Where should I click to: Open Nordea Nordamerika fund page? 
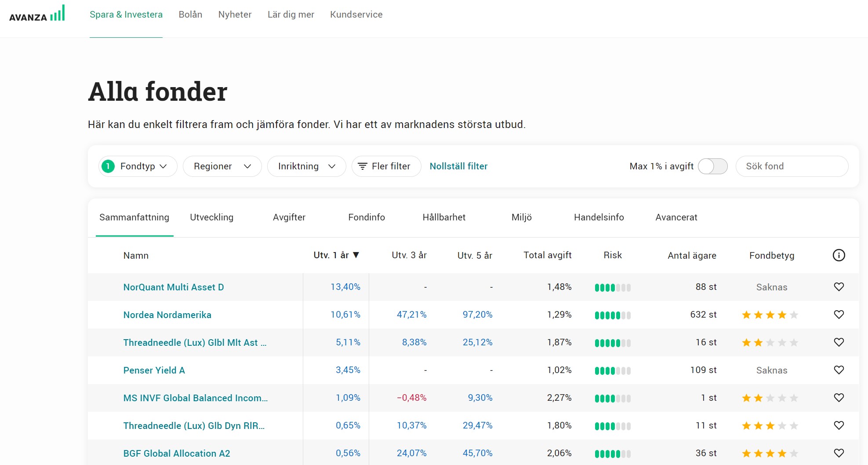click(x=167, y=315)
